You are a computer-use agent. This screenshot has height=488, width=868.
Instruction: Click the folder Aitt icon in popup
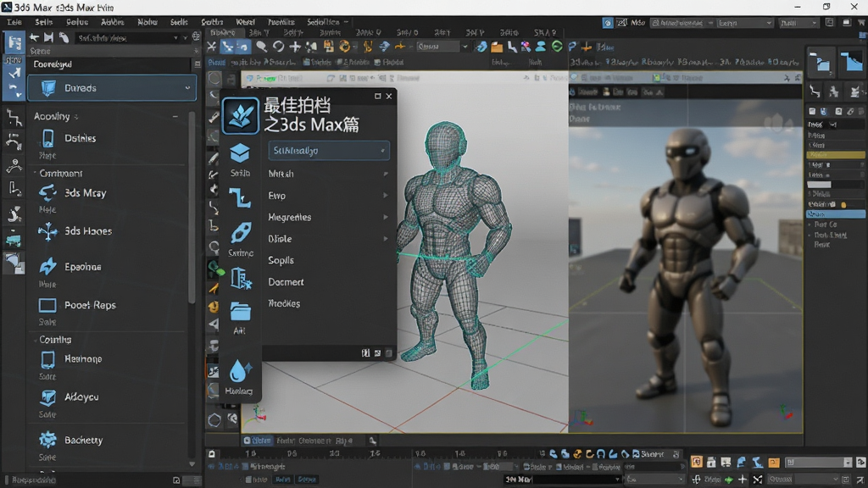pos(240,312)
